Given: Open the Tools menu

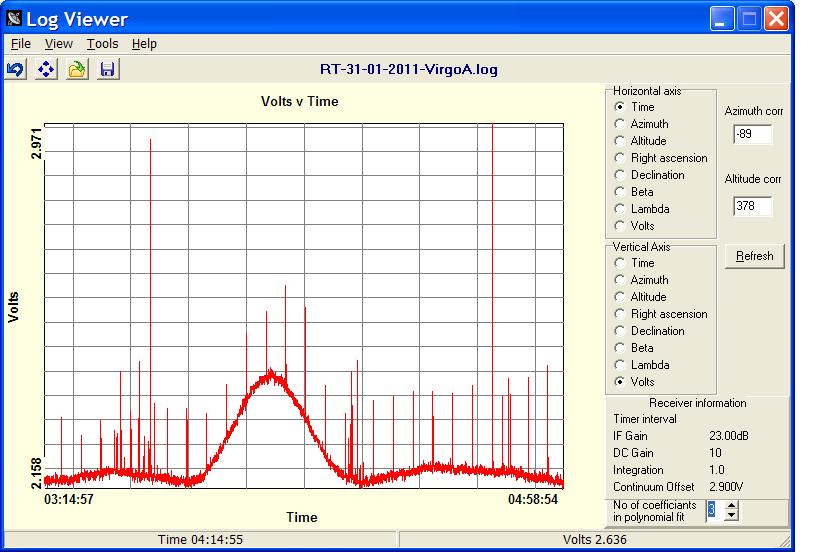Looking at the screenshot, I should tap(102, 44).
